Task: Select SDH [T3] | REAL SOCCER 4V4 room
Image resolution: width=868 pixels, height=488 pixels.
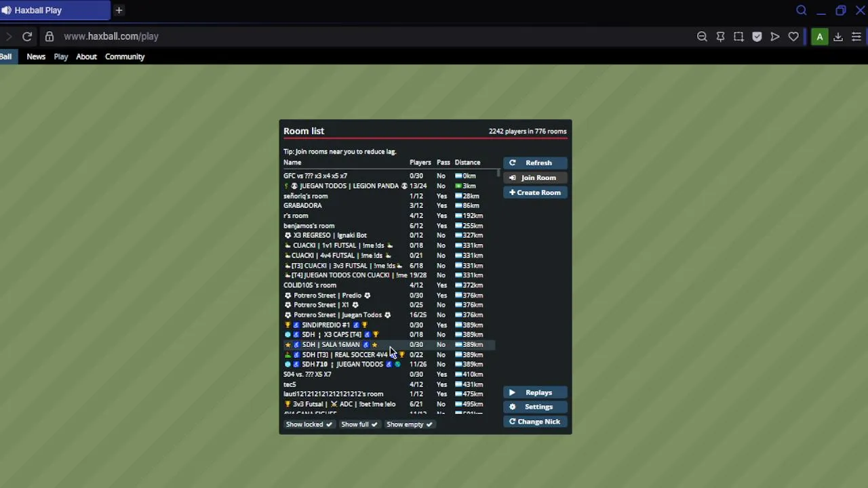Action: click(389, 354)
